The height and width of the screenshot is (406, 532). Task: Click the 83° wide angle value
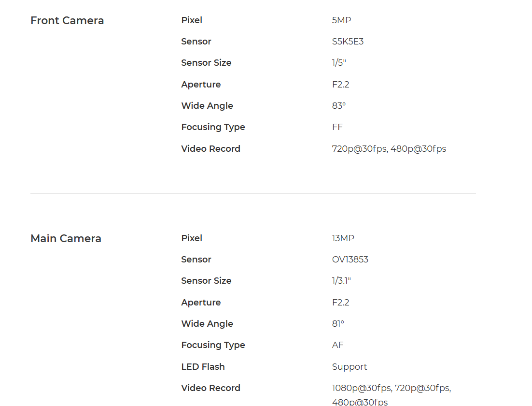[x=338, y=106]
